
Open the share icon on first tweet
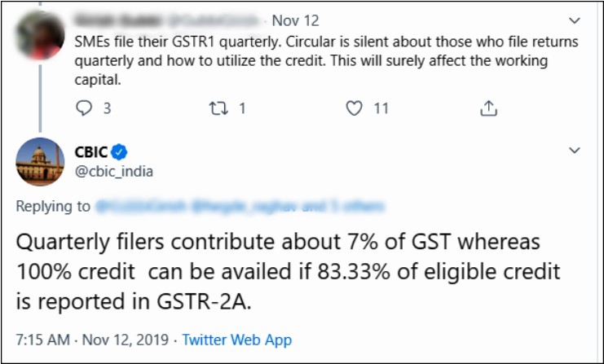point(488,108)
